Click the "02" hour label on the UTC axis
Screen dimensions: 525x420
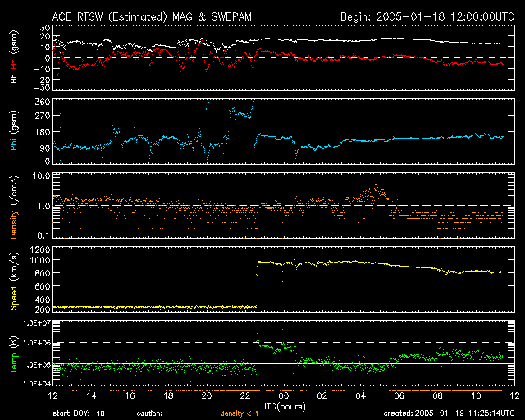322,396
